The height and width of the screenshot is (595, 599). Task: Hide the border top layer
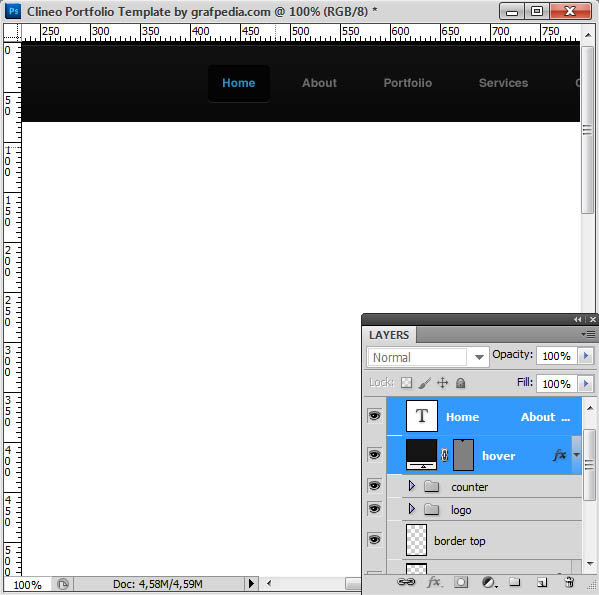(374, 540)
